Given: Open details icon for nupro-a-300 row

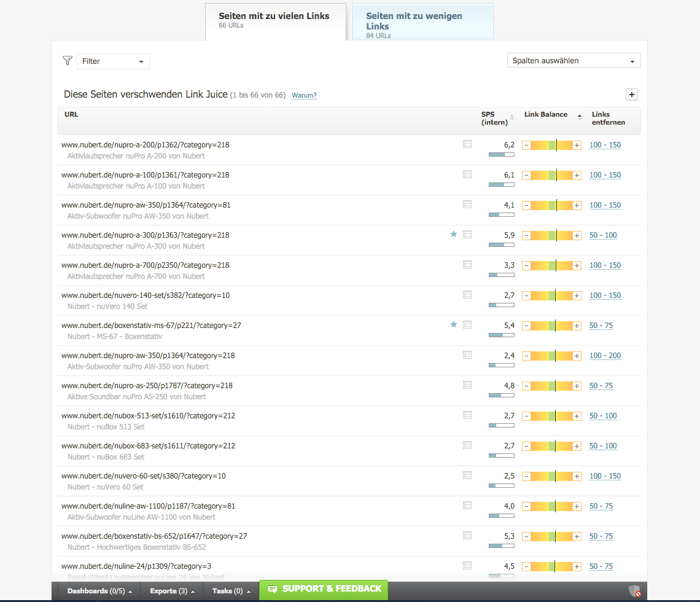Looking at the screenshot, I should pos(467,235).
